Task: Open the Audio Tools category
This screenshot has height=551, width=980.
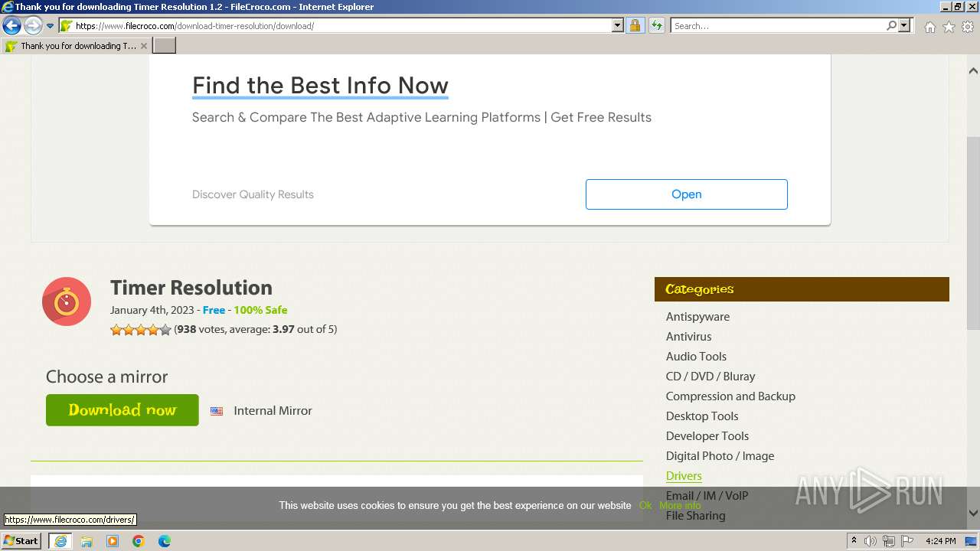Action: pos(696,357)
